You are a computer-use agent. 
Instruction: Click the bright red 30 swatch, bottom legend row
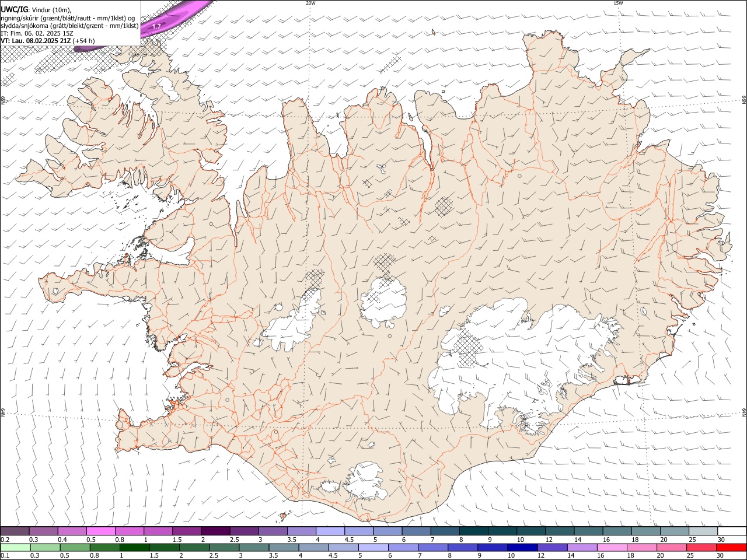pos(732,548)
